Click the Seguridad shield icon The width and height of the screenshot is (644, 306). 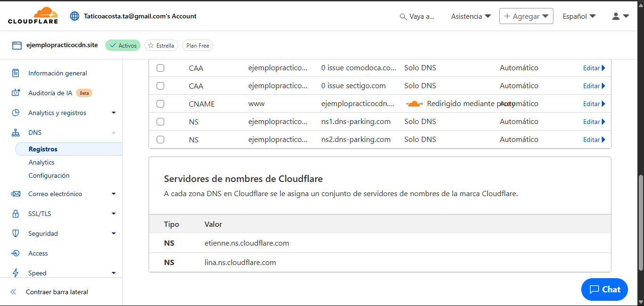tap(16, 233)
